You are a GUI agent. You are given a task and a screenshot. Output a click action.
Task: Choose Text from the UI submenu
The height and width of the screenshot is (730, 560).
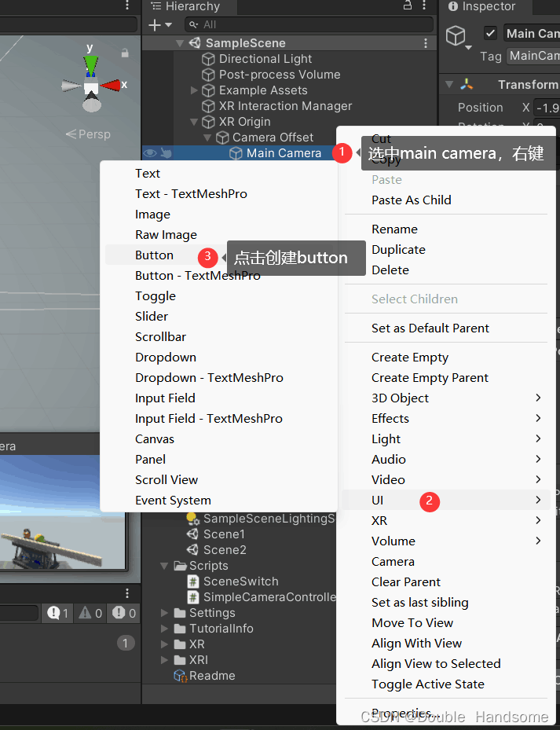pyautogui.click(x=147, y=174)
